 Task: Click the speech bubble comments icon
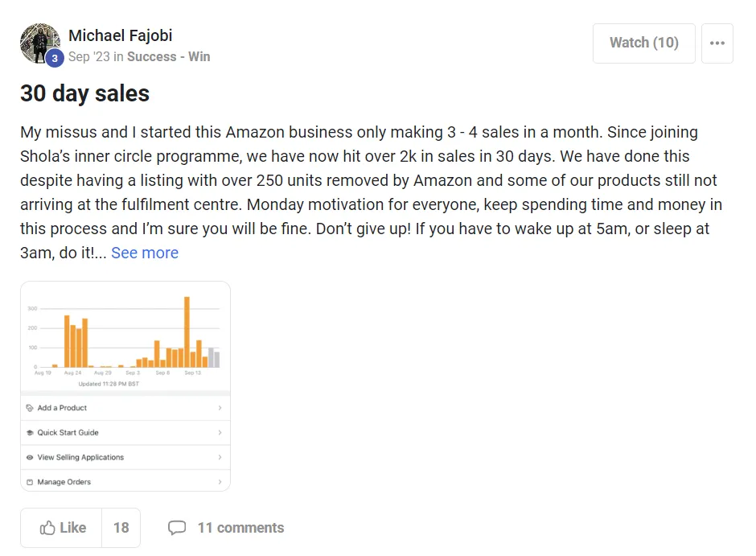[176, 528]
